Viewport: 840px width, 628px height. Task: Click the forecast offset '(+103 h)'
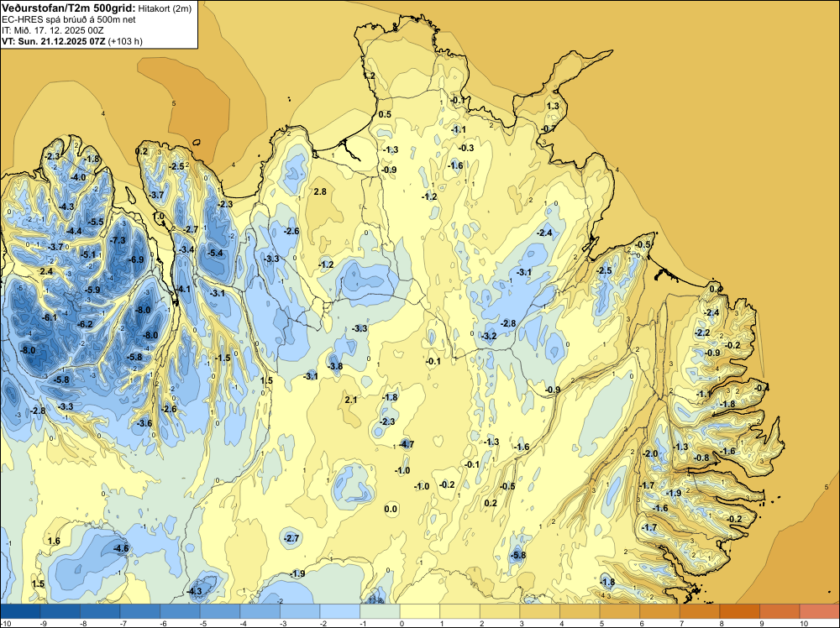125,41
